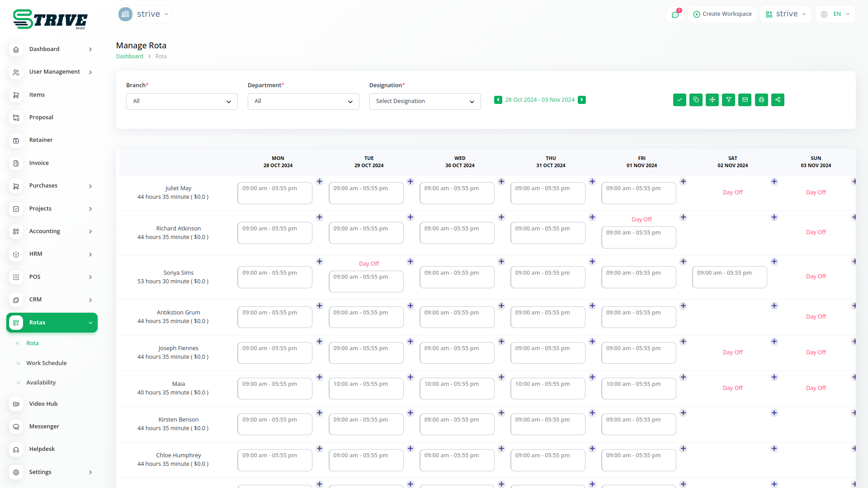Open the Department dropdown
Image resolution: width=868 pixels, height=488 pixels.
click(303, 101)
